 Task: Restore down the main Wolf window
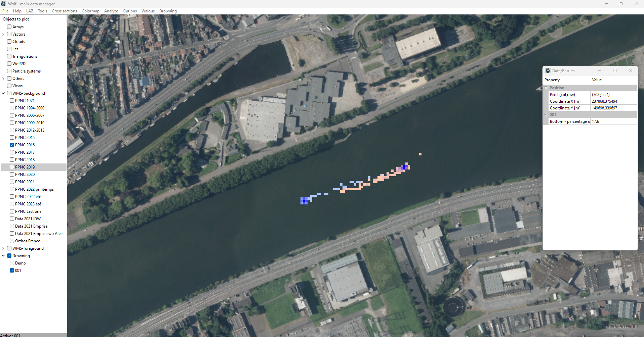coord(621,4)
